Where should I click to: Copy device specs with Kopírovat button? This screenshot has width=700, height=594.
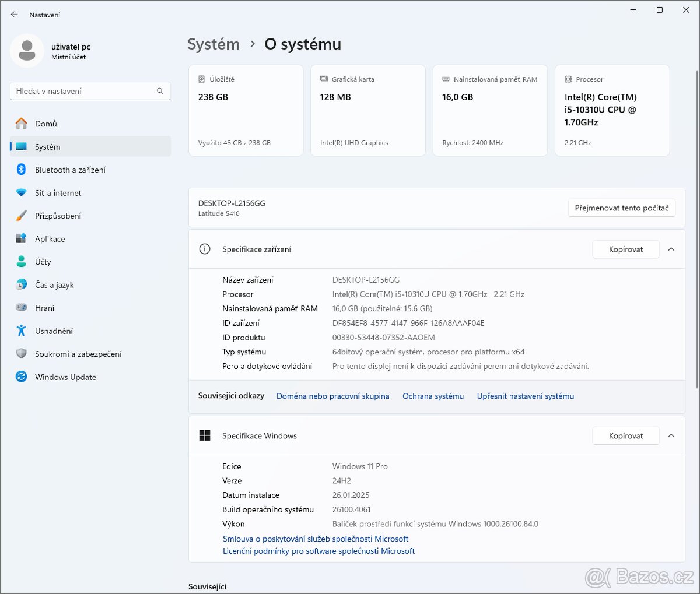tap(625, 249)
